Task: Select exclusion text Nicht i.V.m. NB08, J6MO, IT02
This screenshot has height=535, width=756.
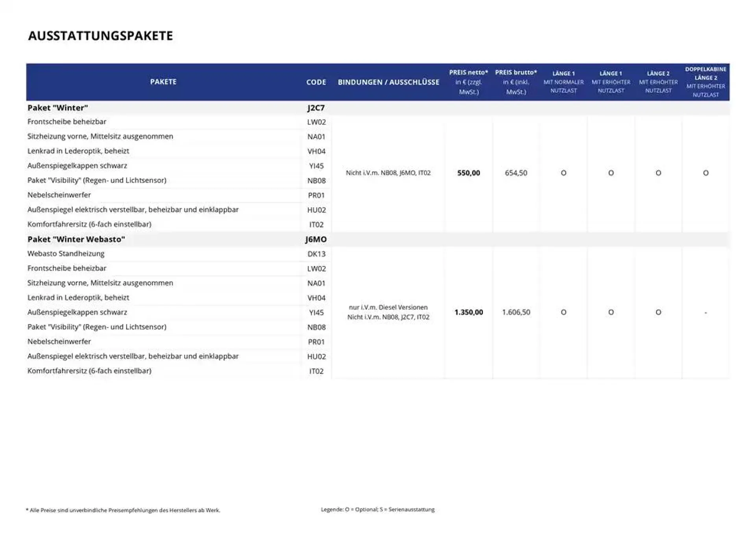Action: click(388, 173)
